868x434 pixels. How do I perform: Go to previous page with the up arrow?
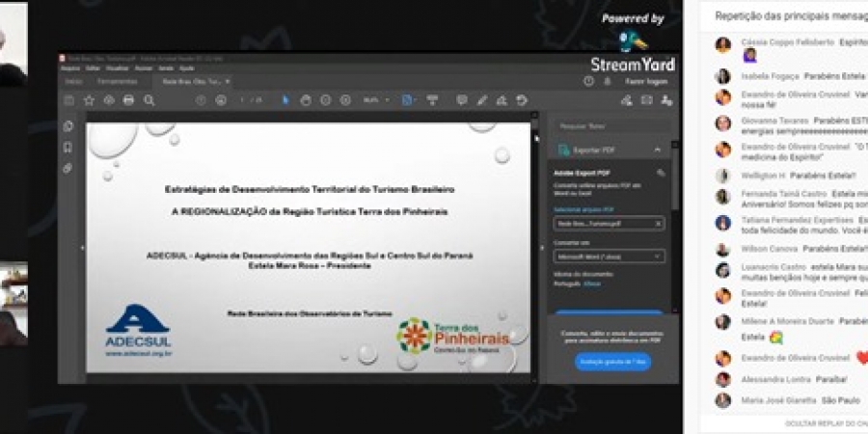coord(201,100)
